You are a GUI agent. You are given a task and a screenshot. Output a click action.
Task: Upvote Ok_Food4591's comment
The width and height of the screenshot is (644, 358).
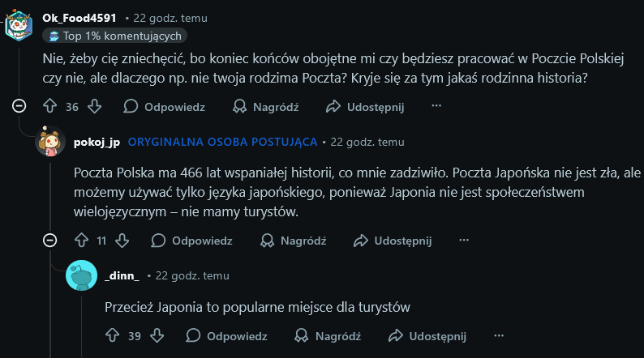pyautogui.click(x=50, y=107)
